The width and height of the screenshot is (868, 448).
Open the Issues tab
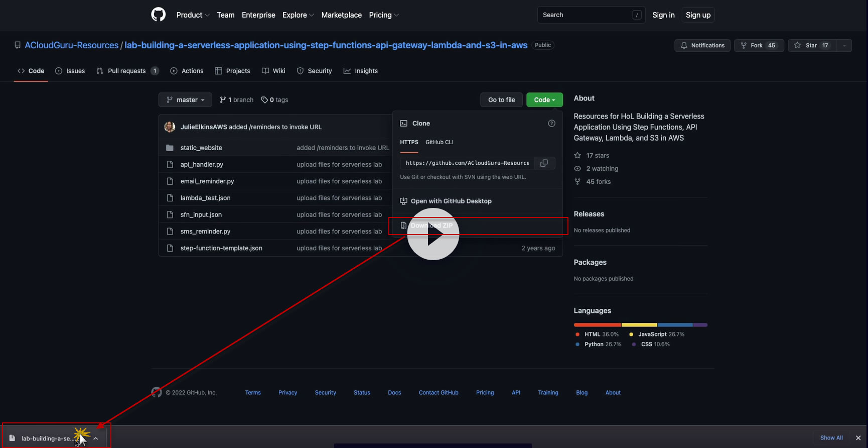70,71
